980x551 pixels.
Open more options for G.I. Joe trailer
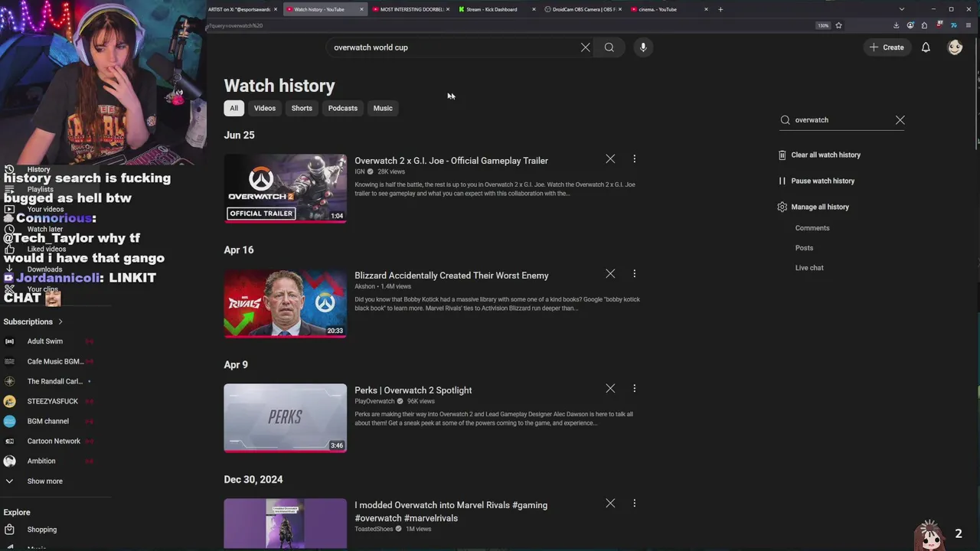click(634, 159)
